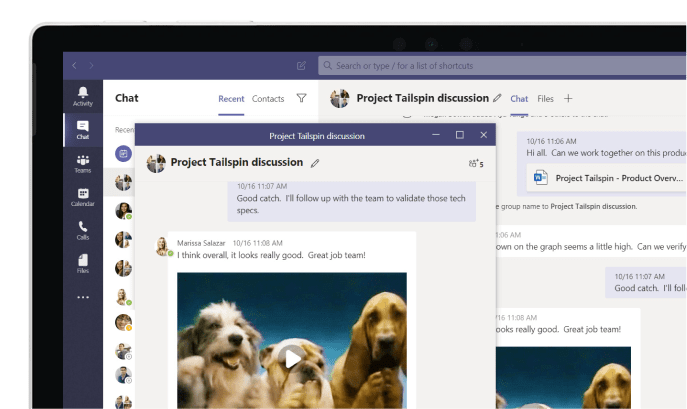Image resolution: width=687 pixels, height=409 pixels.
Task: Open the chat with the orange status avatar
Action: click(x=124, y=323)
